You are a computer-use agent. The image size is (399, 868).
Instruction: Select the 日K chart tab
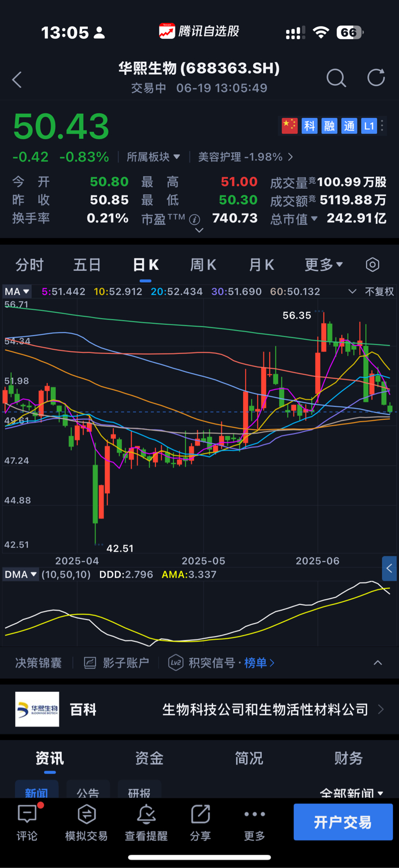point(145,265)
